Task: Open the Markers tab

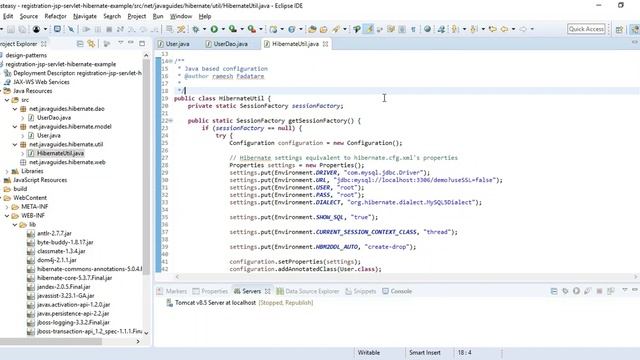Action: [172, 291]
